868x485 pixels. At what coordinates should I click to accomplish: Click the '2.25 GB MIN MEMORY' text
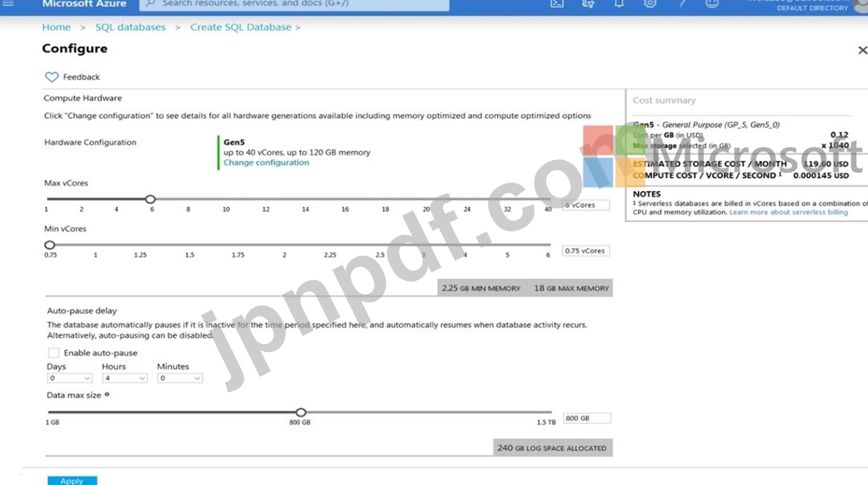click(x=481, y=288)
